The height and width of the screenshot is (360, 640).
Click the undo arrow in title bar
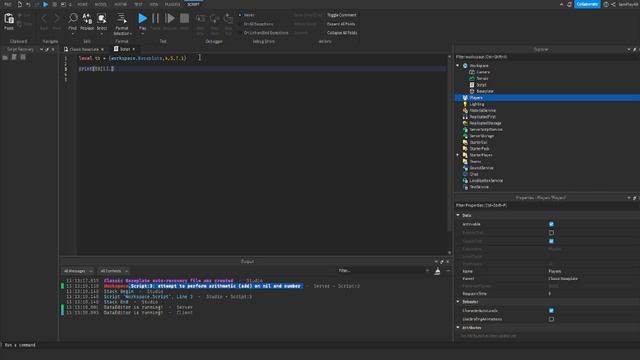point(28,4)
